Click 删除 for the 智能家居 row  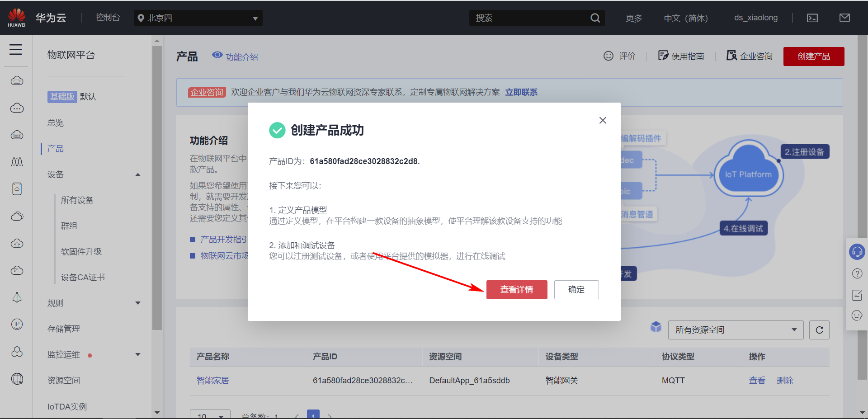pyautogui.click(x=785, y=381)
